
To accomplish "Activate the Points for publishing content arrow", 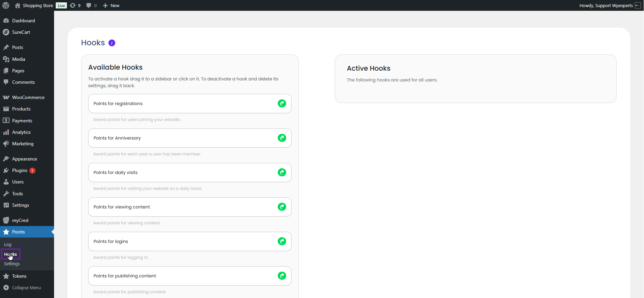I will (x=282, y=276).
